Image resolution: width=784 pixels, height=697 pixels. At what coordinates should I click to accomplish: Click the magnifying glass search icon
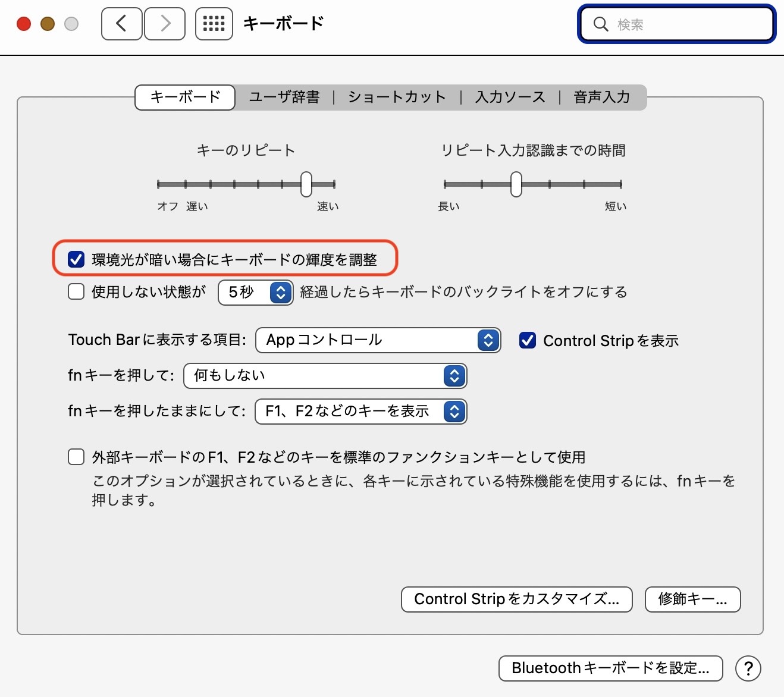(601, 24)
